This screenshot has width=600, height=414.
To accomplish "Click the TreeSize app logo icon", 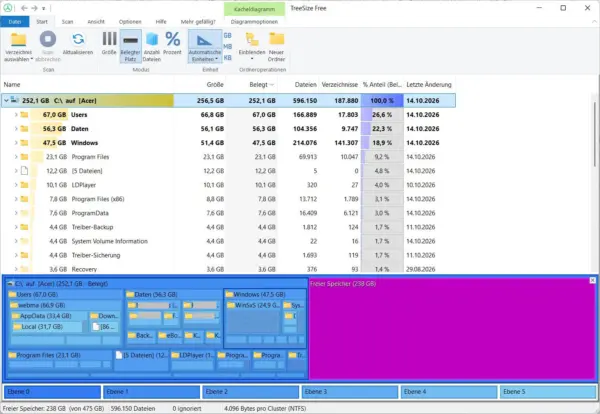I will (x=7, y=8).
